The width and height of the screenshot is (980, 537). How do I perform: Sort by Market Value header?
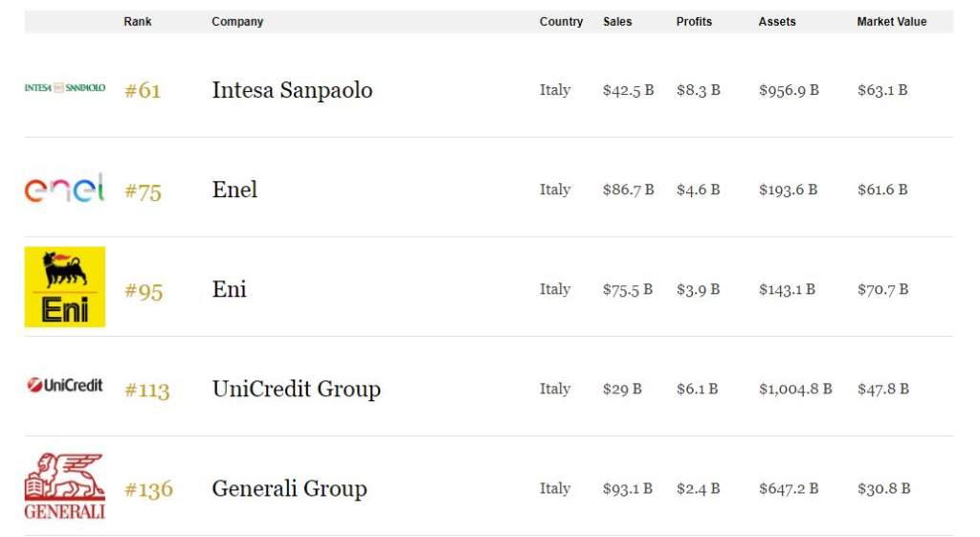892,21
